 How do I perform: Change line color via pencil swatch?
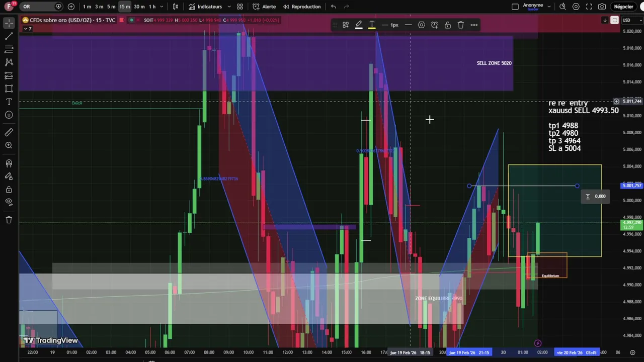pos(359,25)
